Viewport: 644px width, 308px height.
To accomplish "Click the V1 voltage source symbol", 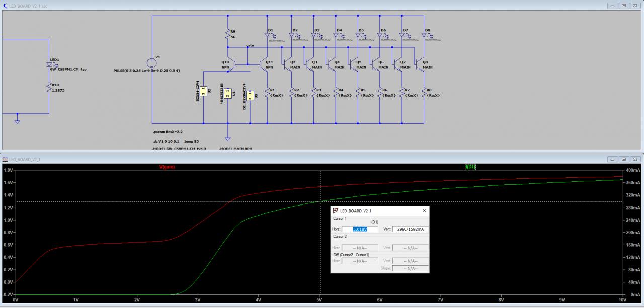I will tap(152, 63).
